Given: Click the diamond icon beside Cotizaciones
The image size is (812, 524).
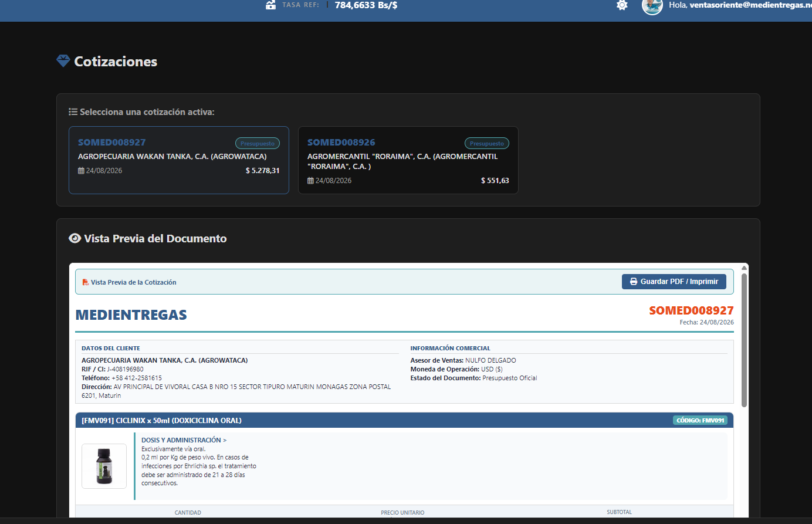Looking at the screenshot, I should [x=63, y=61].
